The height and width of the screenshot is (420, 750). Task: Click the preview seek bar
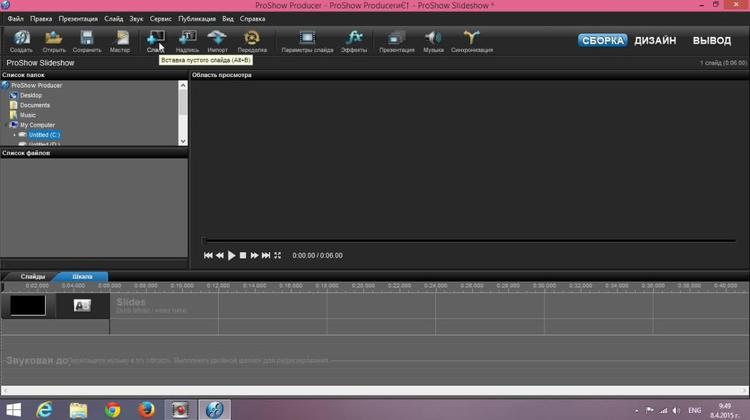[470, 241]
